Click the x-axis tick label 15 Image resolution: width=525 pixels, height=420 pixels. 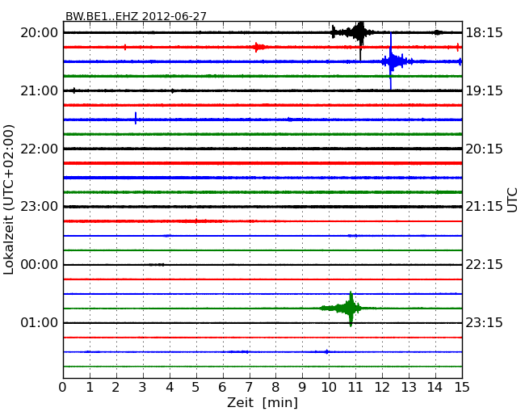point(462,387)
